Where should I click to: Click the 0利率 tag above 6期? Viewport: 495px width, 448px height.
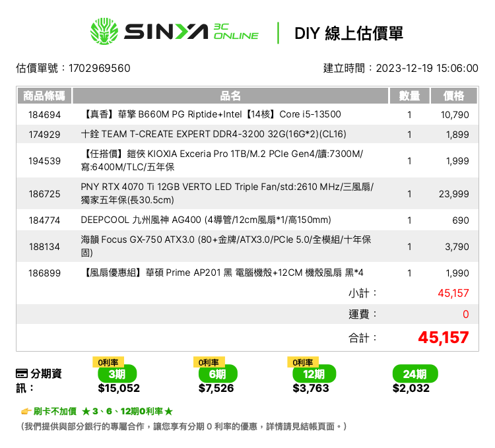pyautogui.click(x=209, y=362)
